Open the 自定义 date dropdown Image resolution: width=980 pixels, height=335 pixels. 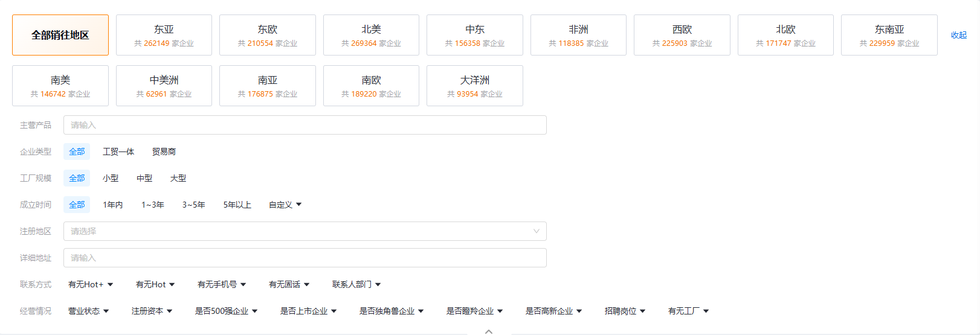tap(285, 205)
